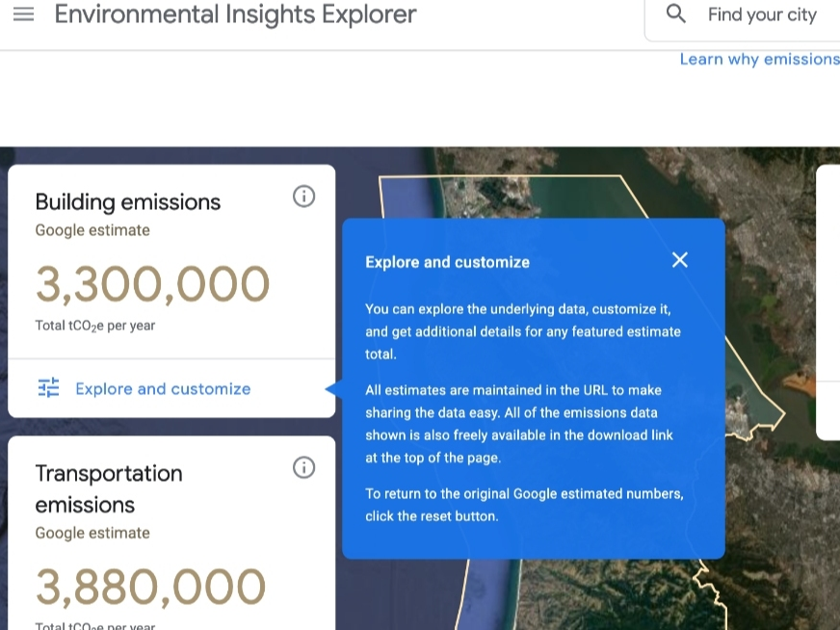The width and height of the screenshot is (840, 630).
Task: Click the 3,300,000 building emissions value
Action: [x=152, y=284]
